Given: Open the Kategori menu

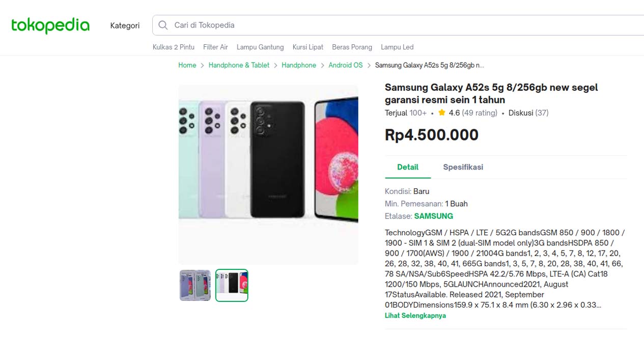Looking at the screenshot, I should click(x=125, y=25).
